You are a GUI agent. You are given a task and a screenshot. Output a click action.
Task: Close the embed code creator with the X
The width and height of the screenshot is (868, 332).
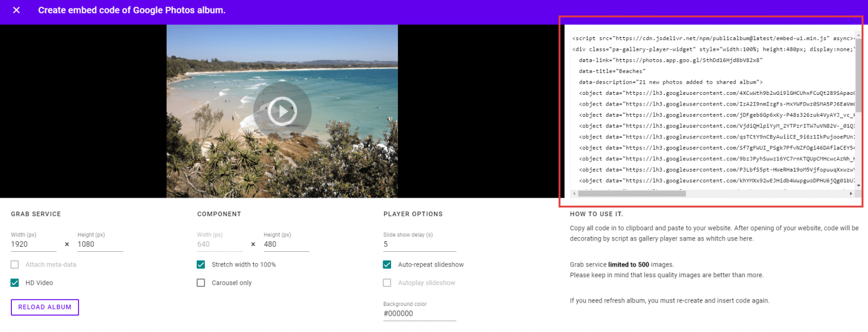(15, 10)
